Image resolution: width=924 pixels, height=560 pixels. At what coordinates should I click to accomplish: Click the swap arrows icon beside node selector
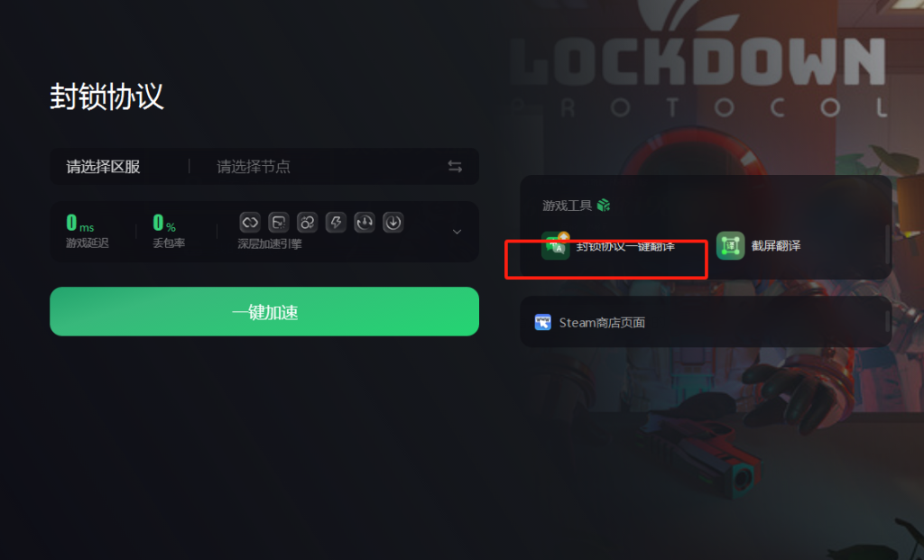(455, 167)
